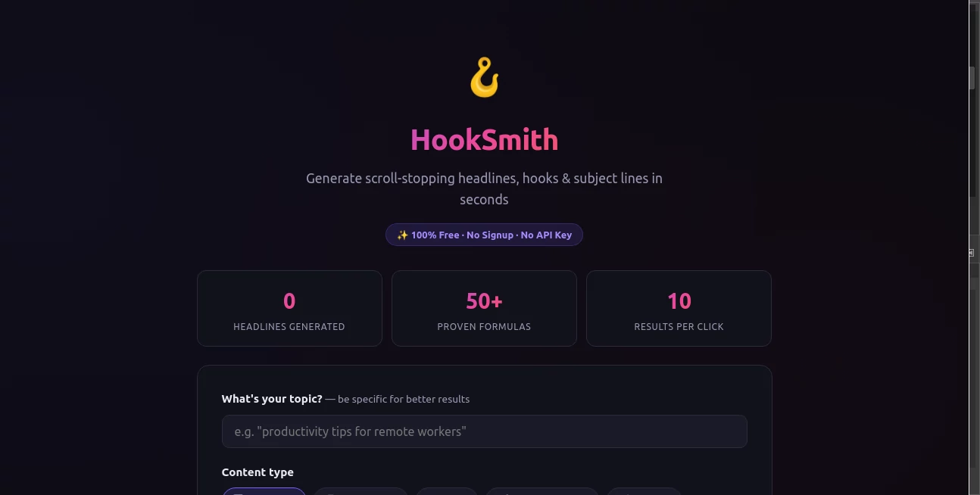Screen dimensions: 980x495
Task: Toggle the first selected content type chip
Action: pyautogui.click(x=264, y=493)
